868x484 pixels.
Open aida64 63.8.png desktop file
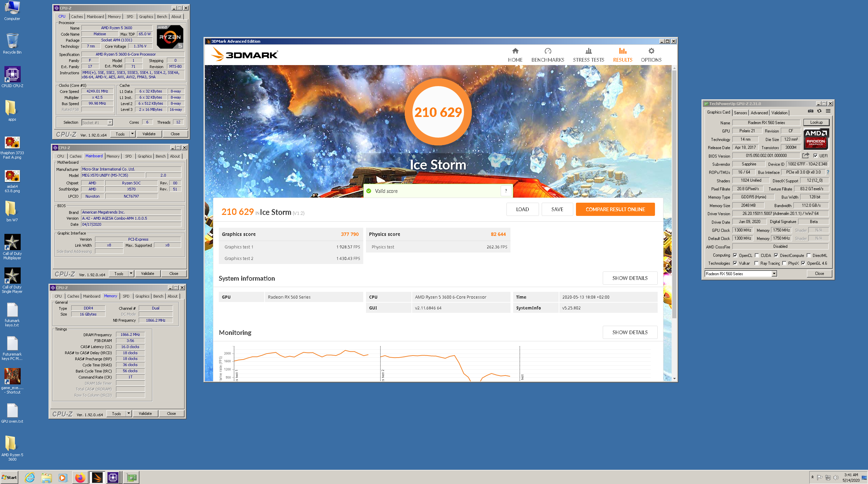point(12,181)
